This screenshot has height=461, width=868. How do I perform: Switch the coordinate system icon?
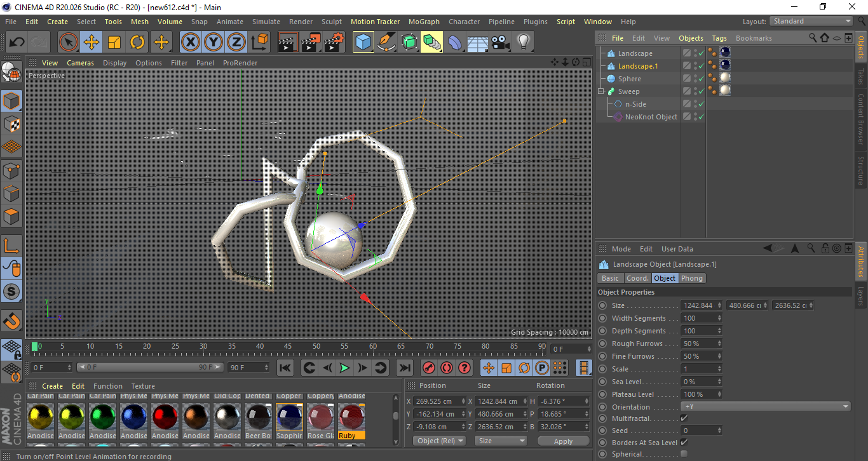pos(259,43)
